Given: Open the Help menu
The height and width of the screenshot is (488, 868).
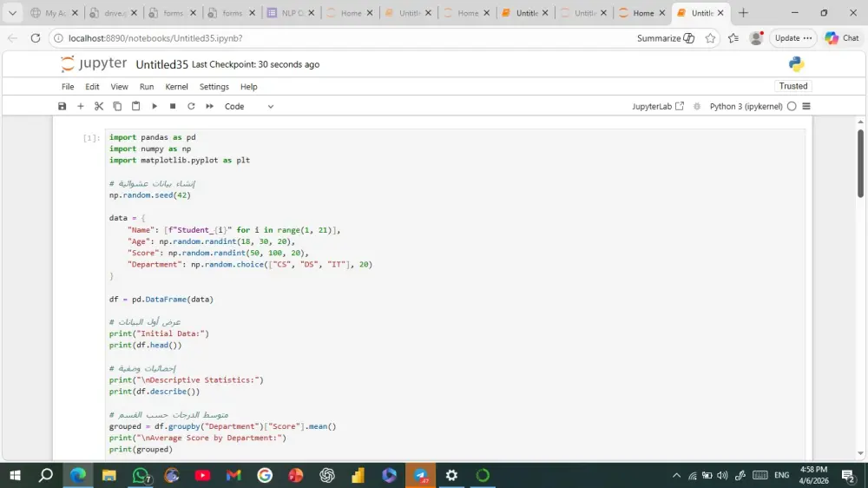Looking at the screenshot, I should pos(248,87).
